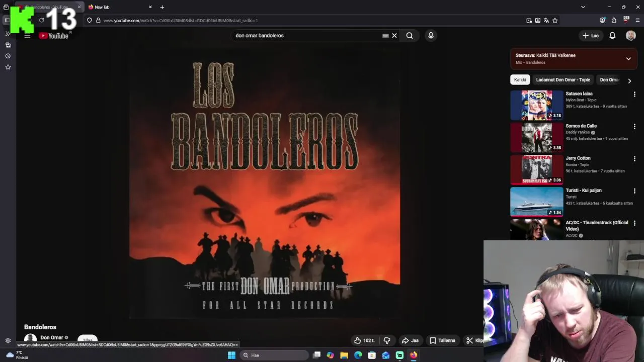Open a new browser tab with the plus

pos(162,7)
